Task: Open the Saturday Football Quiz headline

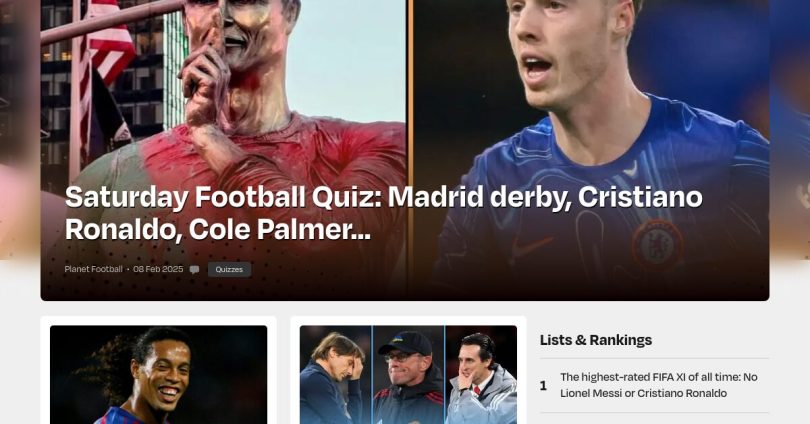Action: 383,213
